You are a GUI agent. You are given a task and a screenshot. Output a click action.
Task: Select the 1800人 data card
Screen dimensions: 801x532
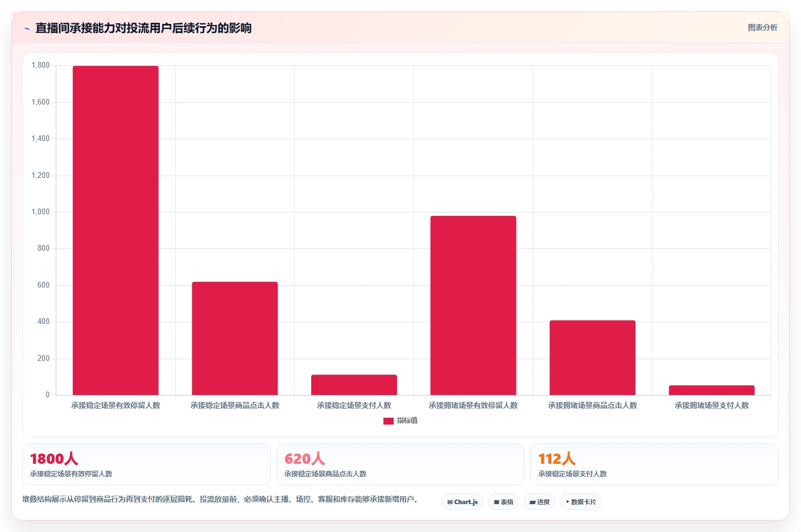146,464
